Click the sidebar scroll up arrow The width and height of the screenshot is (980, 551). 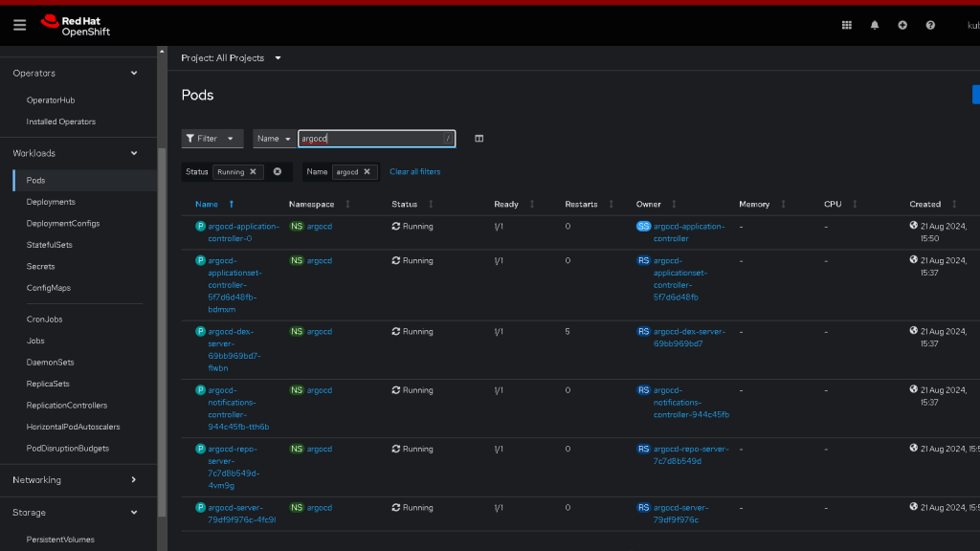pyautogui.click(x=162, y=52)
